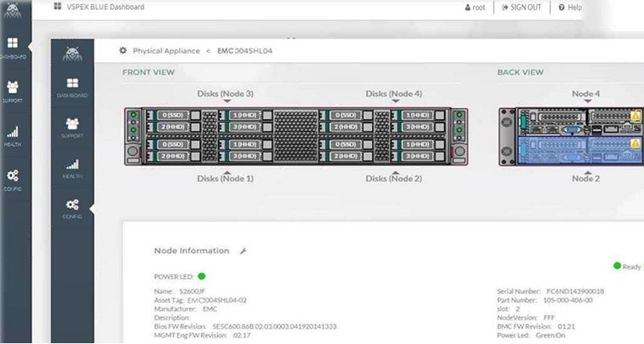Click the Node 4 label in Back View
The image size is (644, 344).
coord(586,94)
